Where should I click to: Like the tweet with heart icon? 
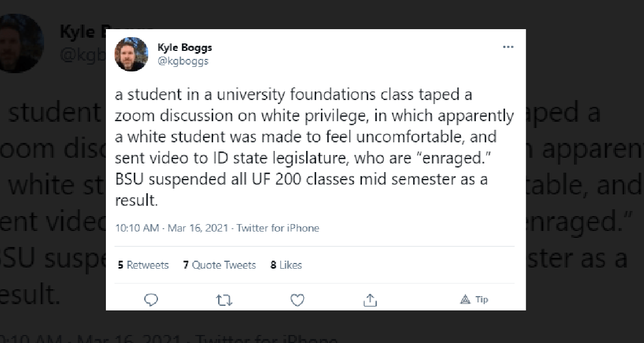point(297,300)
